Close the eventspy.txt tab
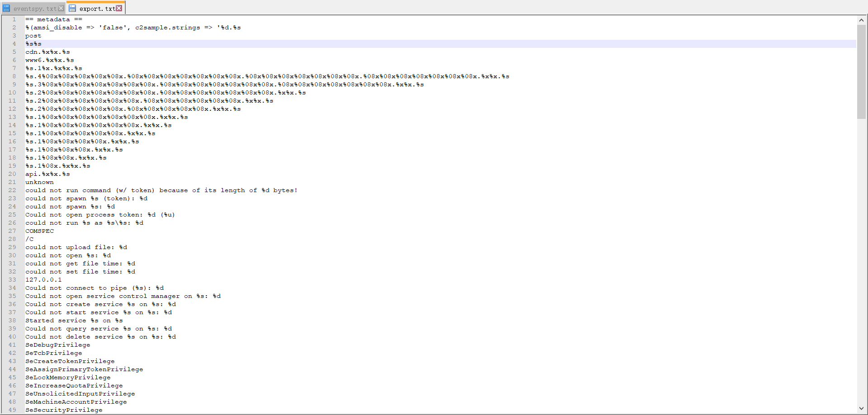Screen dimensions: 868x415 (x=61, y=8)
